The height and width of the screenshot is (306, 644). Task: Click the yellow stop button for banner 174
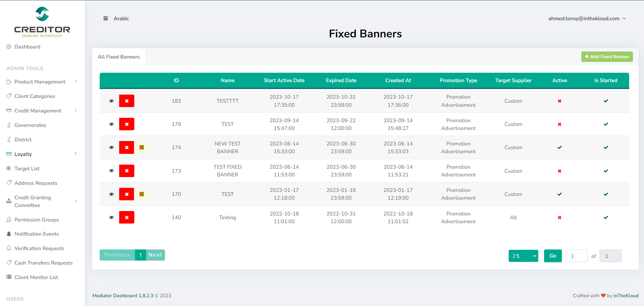pos(142,147)
